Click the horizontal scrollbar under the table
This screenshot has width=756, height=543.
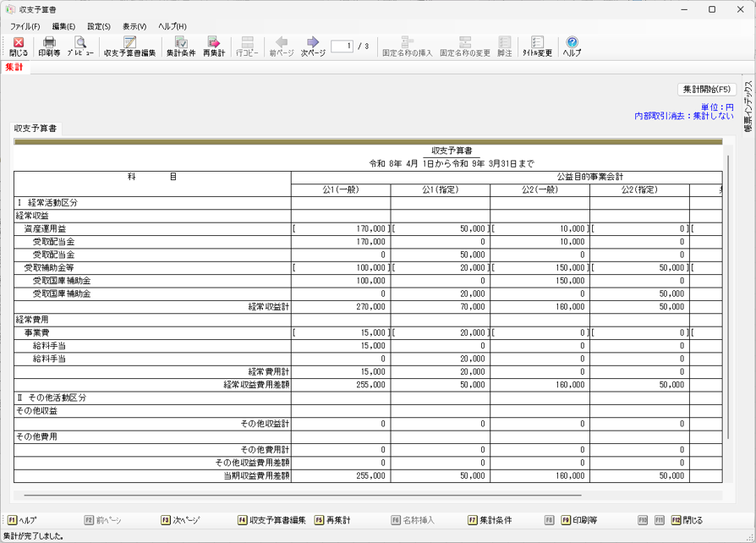click(x=303, y=496)
